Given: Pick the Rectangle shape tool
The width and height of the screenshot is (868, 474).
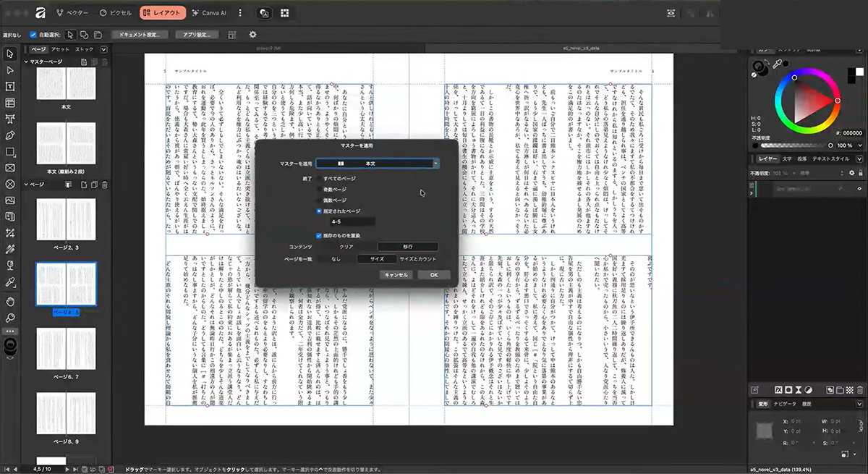Looking at the screenshot, I should coord(10,152).
